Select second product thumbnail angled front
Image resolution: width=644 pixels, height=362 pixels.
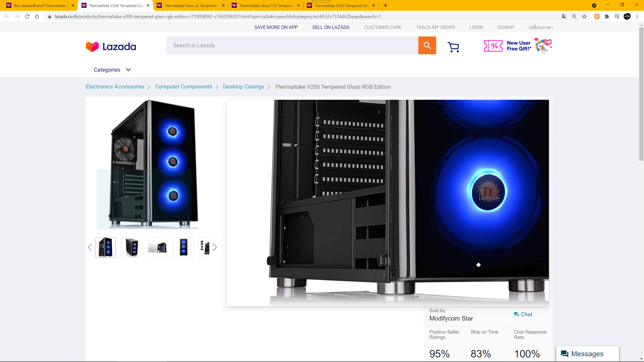click(x=131, y=247)
